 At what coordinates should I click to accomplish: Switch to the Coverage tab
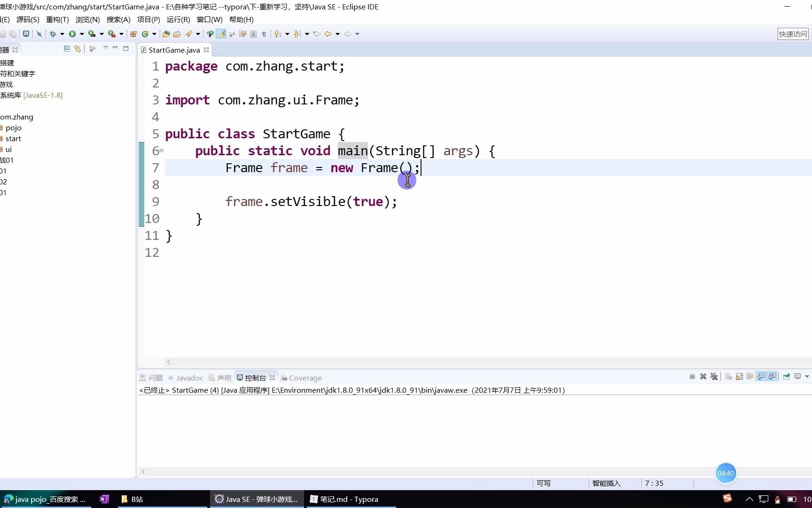coord(301,378)
